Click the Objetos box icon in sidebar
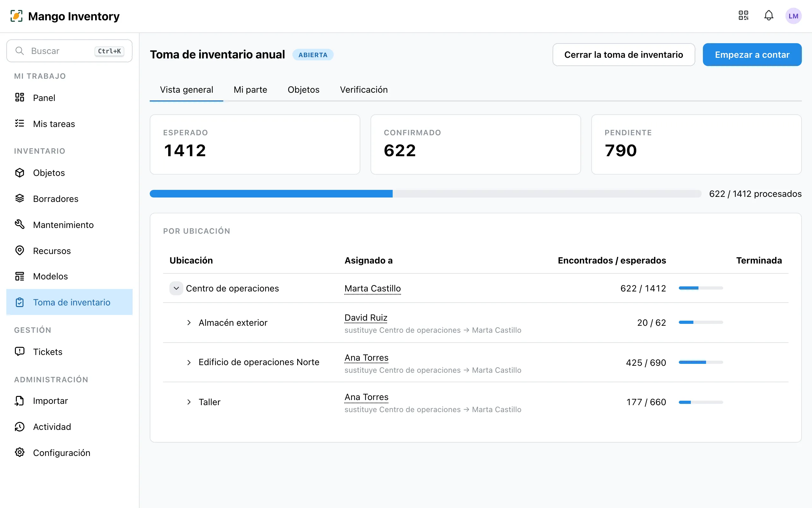This screenshot has width=812, height=508. coord(20,172)
